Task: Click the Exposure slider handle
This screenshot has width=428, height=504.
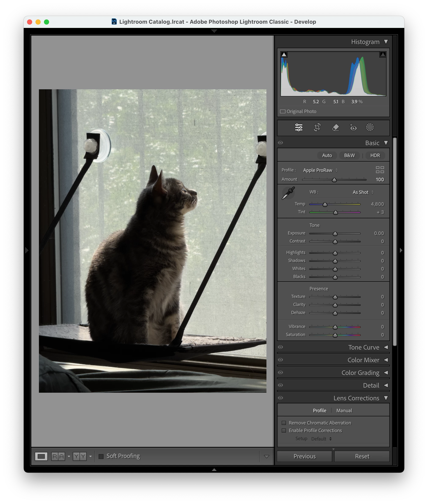Action: 335,234
